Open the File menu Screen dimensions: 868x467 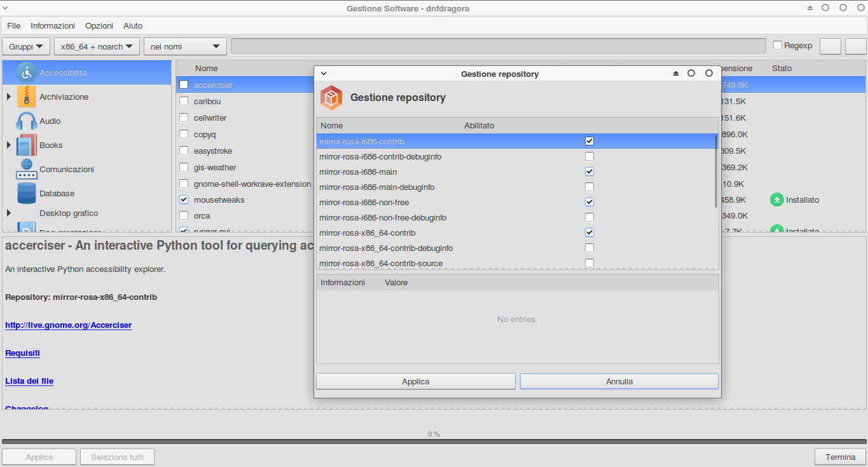point(14,25)
